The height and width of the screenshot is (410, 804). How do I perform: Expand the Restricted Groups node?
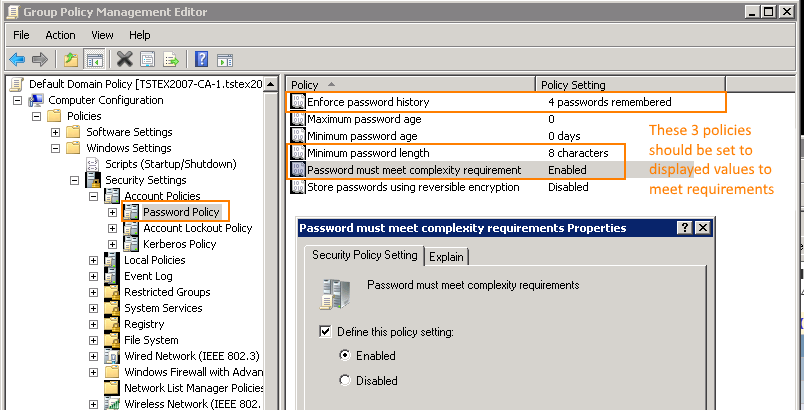point(93,292)
